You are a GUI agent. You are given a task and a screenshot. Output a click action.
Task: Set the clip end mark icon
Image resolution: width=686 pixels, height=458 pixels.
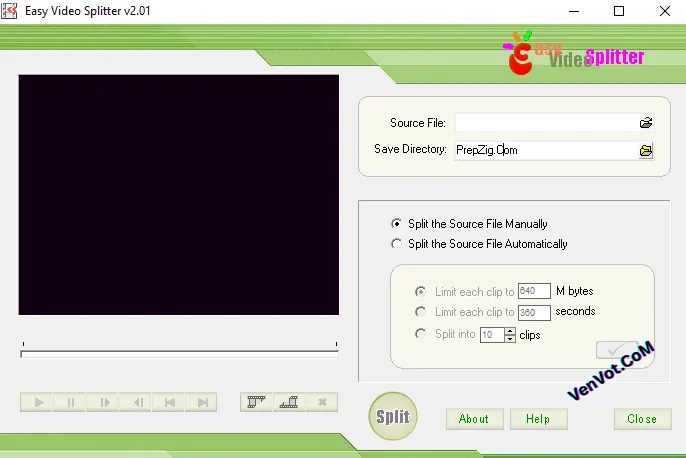pos(289,402)
